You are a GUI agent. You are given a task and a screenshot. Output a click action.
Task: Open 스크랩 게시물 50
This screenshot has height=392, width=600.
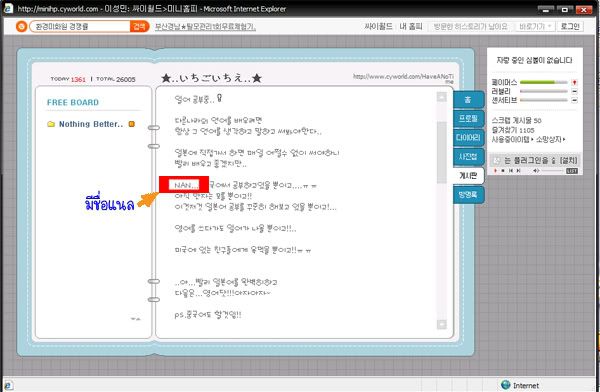pos(516,121)
